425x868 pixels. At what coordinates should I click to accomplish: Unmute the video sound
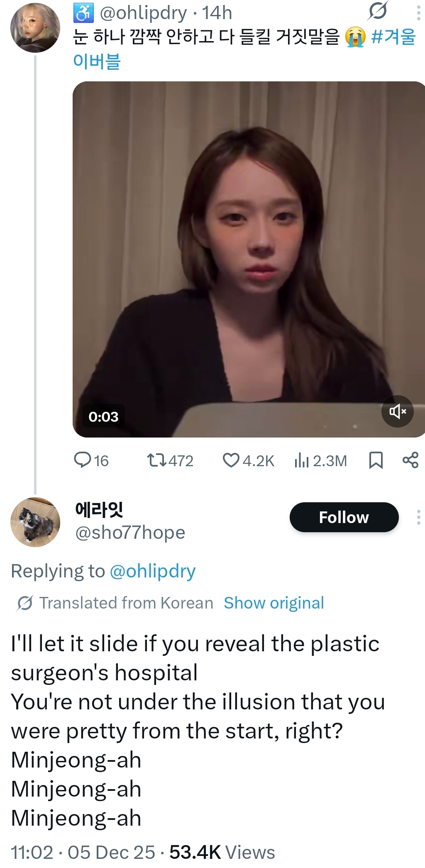tap(397, 411)
